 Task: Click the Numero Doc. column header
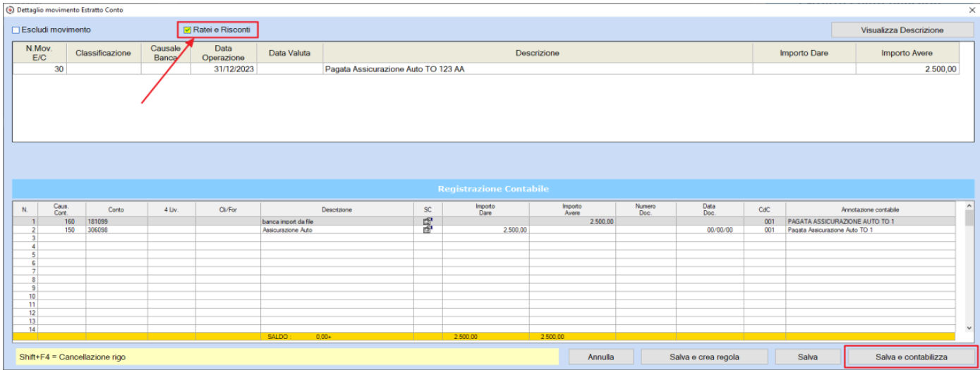[646, 209]
